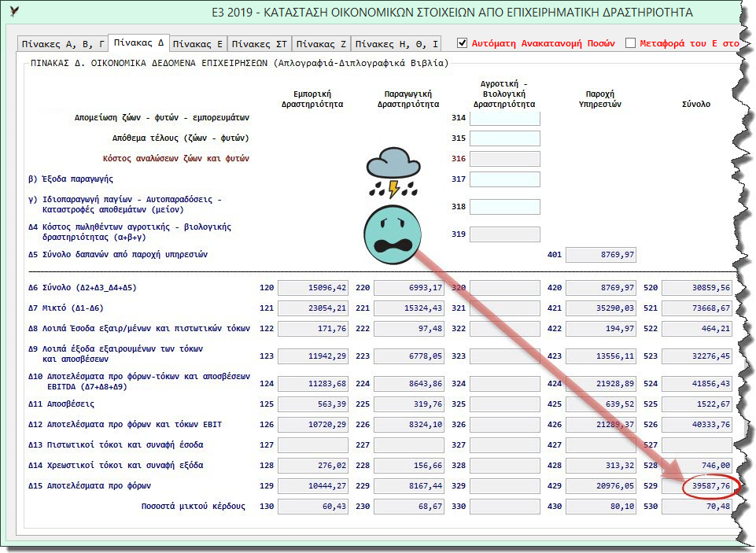The width and height of the screenshot is (756, 553).
Task: Click EBITDA field 124 showing 11283,68
Action: point(313,384)
